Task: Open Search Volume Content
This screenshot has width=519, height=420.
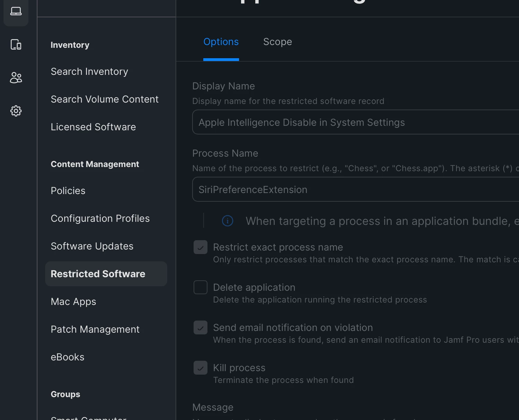Action: point(105,99)
